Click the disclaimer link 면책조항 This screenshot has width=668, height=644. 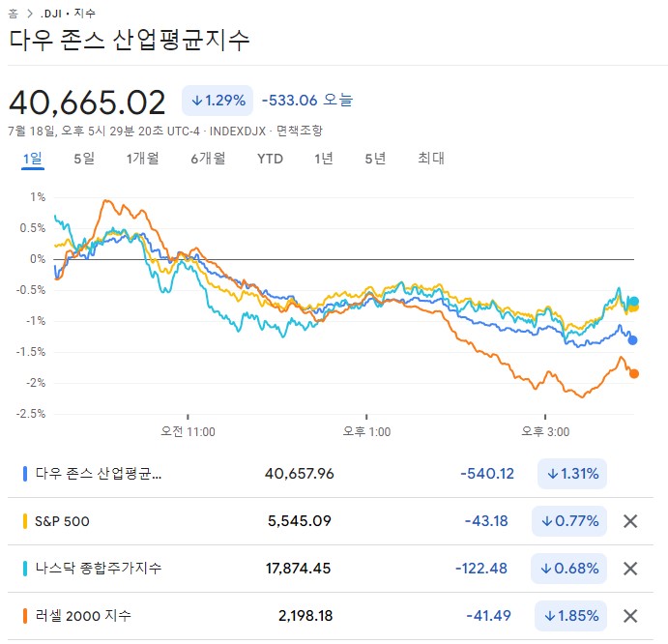(299, 131)
